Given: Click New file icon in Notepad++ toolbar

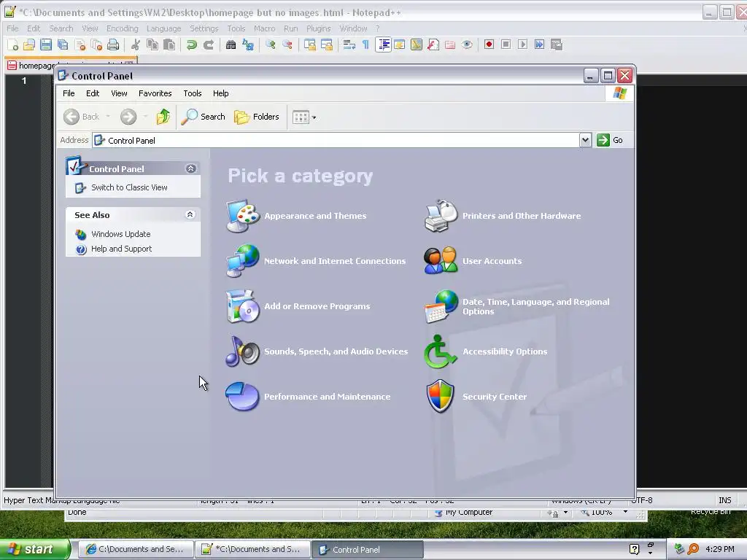Looking at the screenshot, I should pyautogui.click(x=12, y=44).
